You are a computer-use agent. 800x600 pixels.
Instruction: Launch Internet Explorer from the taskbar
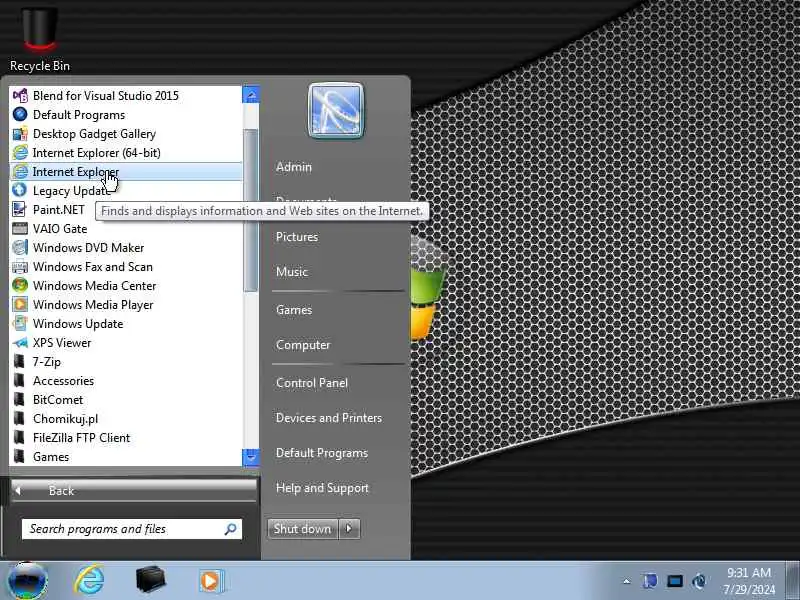tap(89, 581)
